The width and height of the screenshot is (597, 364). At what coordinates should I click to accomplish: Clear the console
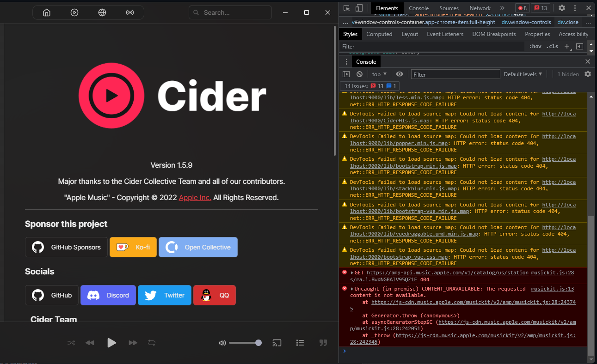pos(359,74)
